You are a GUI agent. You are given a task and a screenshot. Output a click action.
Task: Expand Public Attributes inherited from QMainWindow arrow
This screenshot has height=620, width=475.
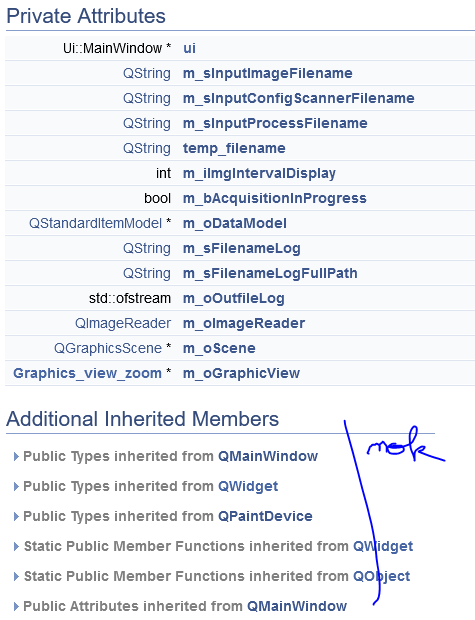coord(16,607)
